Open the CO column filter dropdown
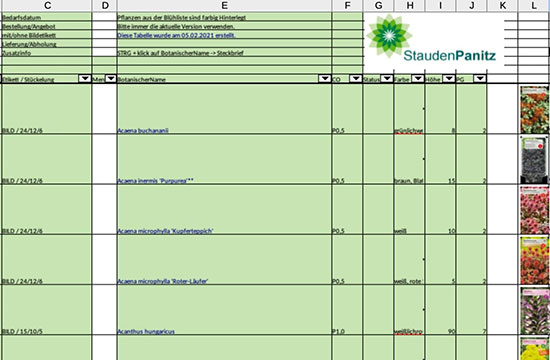 pyautogui.click(x=356, y=79)
